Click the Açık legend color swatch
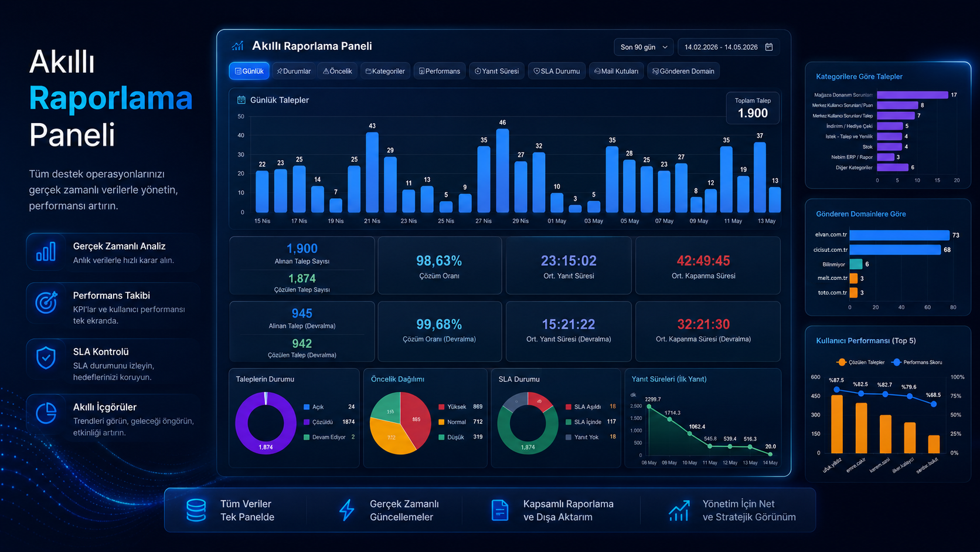 (x=307, y=407)
